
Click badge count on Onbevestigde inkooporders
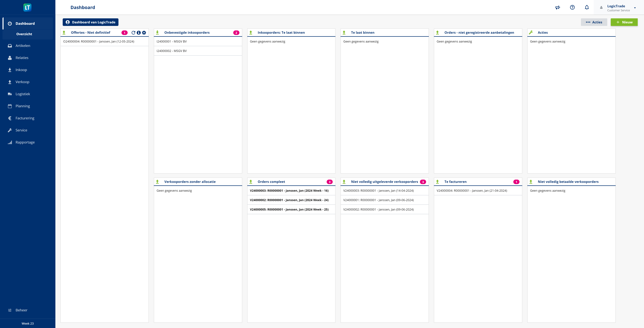[236, 33]
